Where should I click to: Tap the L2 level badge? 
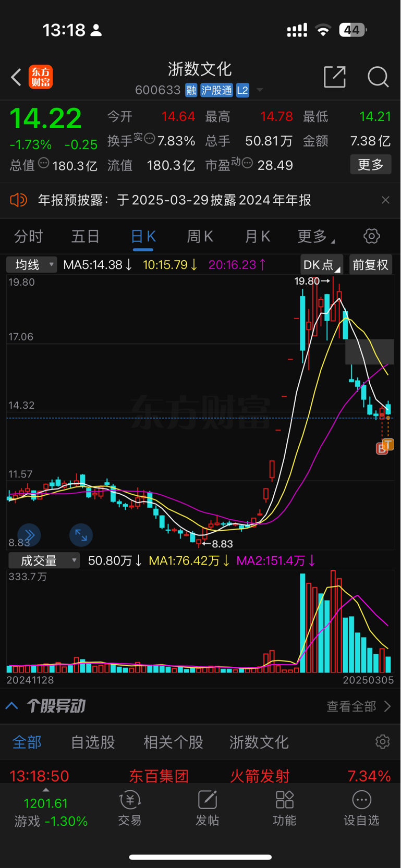pos(242,90)
